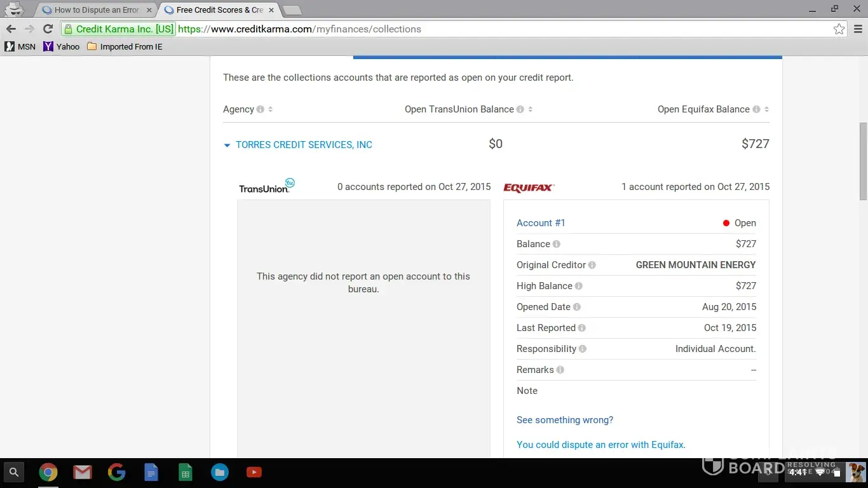868x488 pixels.
Task: Sort by Open Equifax Balance
Action: click(766, 109)
